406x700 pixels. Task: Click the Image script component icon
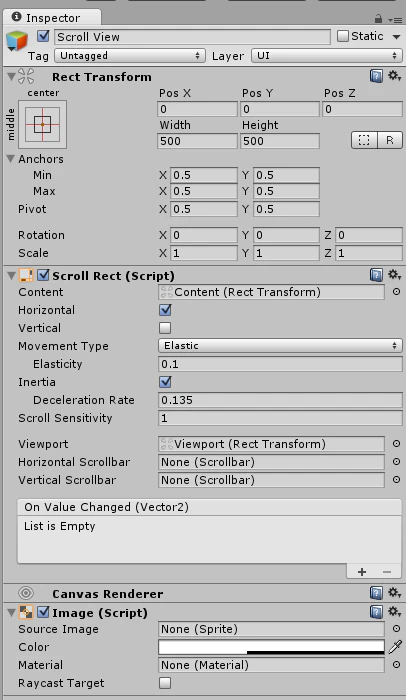26,612
